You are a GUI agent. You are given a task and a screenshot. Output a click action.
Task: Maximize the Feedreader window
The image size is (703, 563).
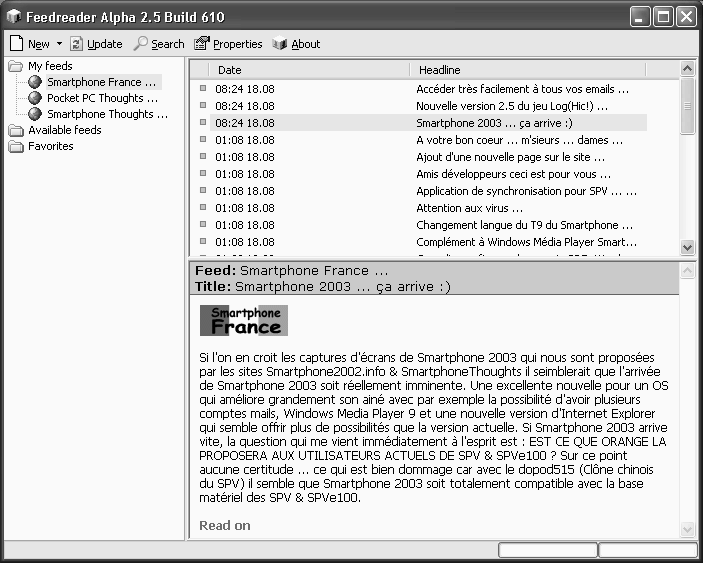pos(663,17)
